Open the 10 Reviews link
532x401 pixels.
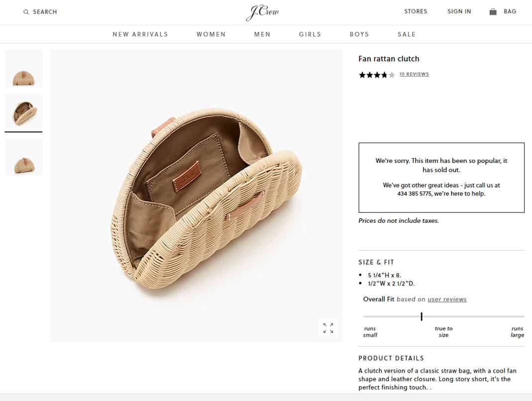click(414, 74)
